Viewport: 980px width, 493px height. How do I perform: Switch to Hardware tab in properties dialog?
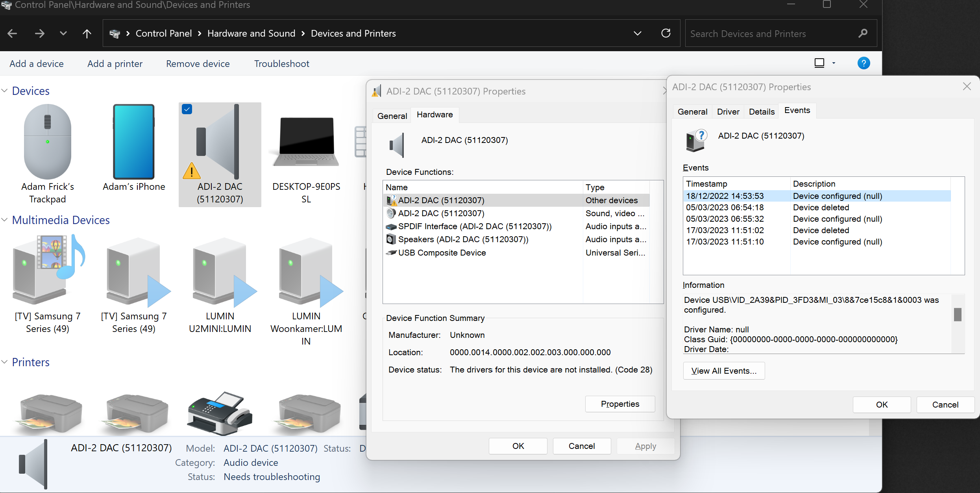(x=435, y=115)
